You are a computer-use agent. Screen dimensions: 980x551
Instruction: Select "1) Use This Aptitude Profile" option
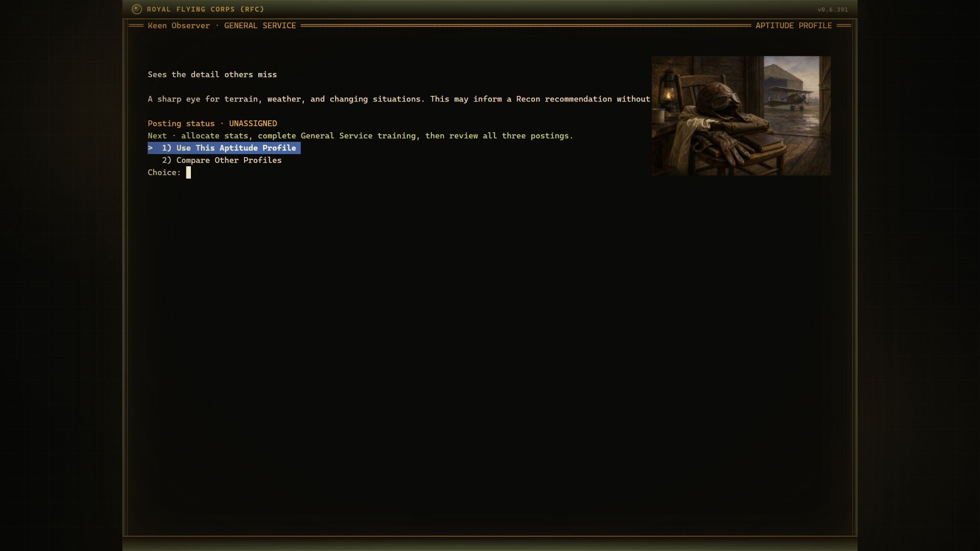(x=224, y=148)
